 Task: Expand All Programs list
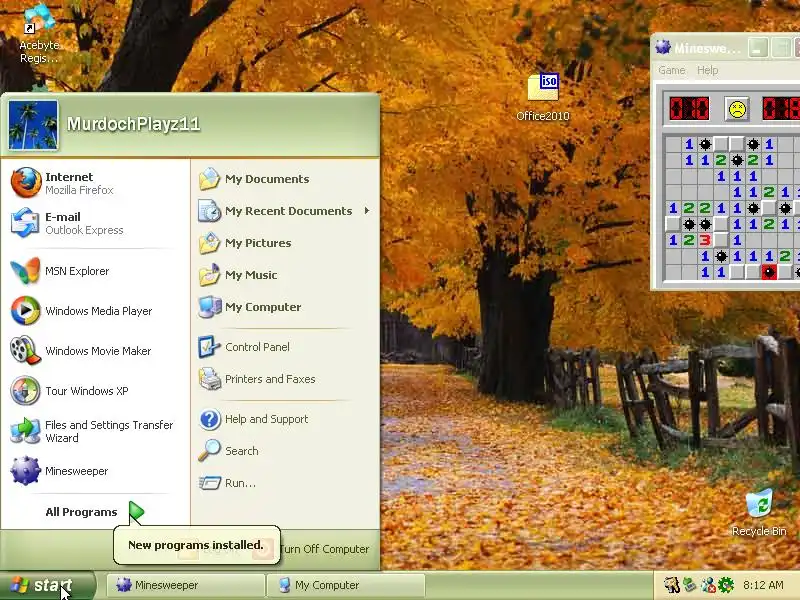pos(94,512)
